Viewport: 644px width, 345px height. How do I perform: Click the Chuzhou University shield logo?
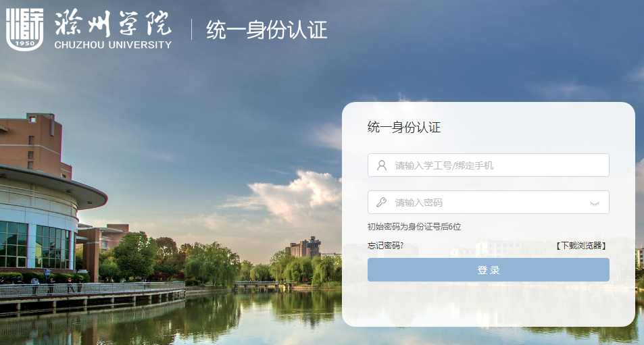[x=24, y=29]
